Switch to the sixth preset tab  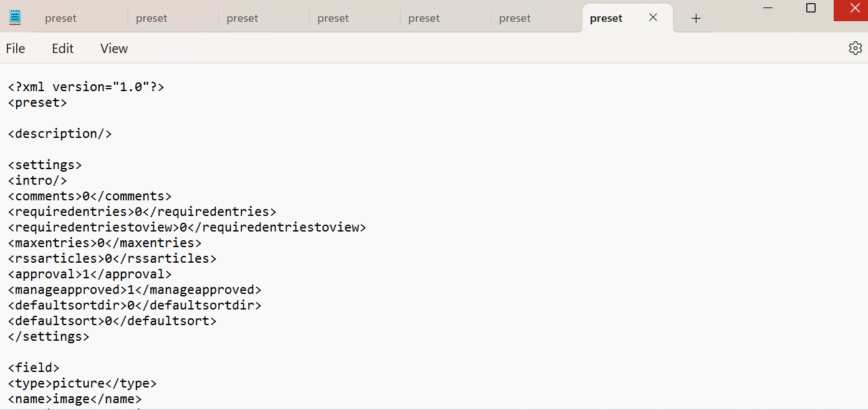coord(536,18)
